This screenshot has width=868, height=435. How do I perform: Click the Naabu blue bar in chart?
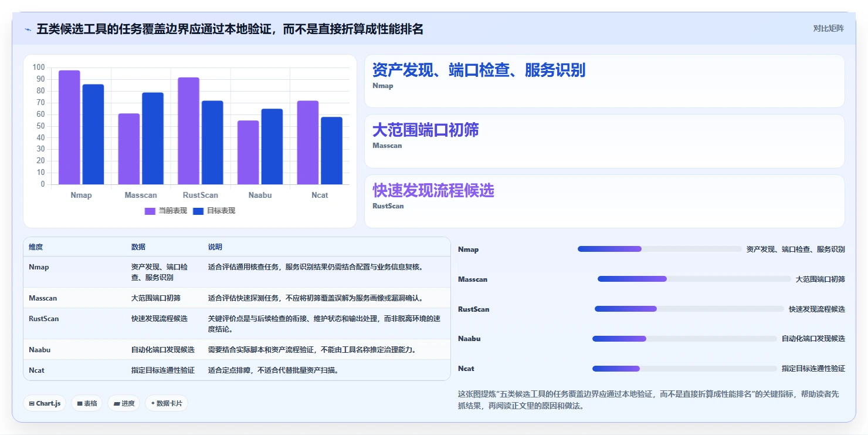[x=272, y=147]
